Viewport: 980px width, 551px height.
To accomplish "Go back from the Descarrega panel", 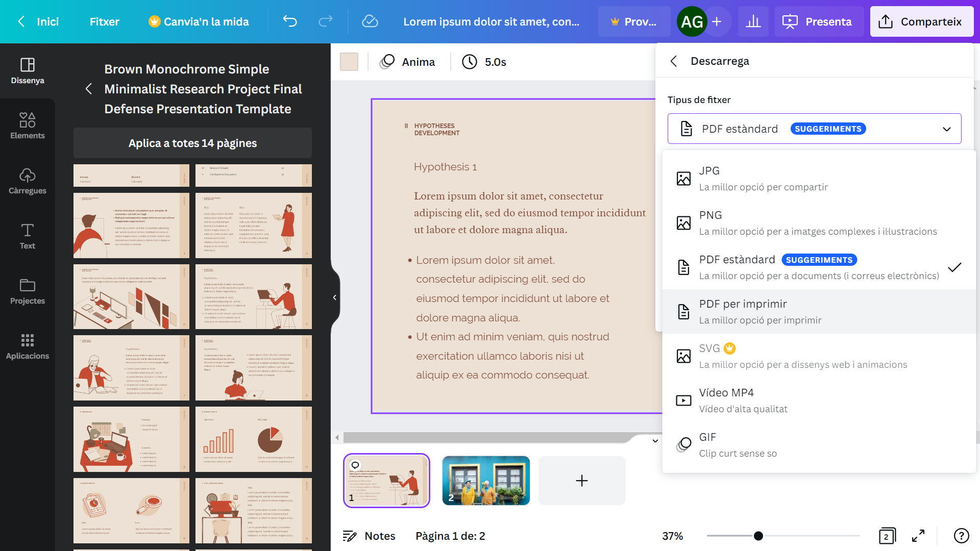I will click(674, 61).
